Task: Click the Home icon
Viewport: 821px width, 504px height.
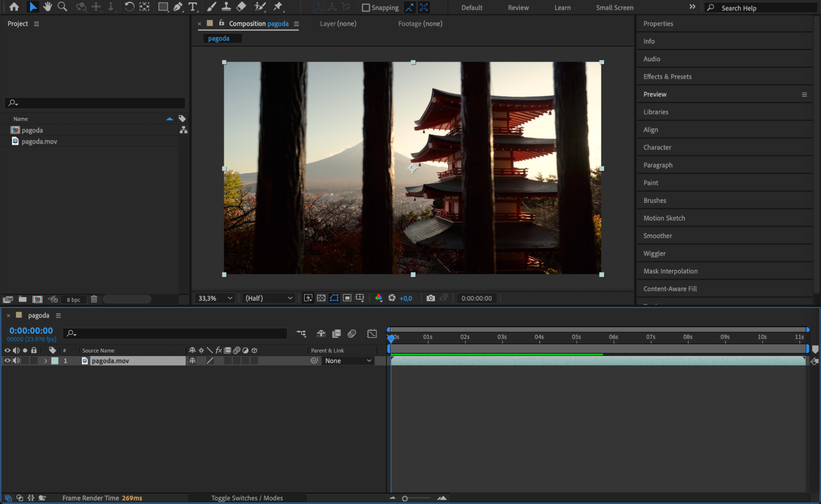Action: point(14,7)
